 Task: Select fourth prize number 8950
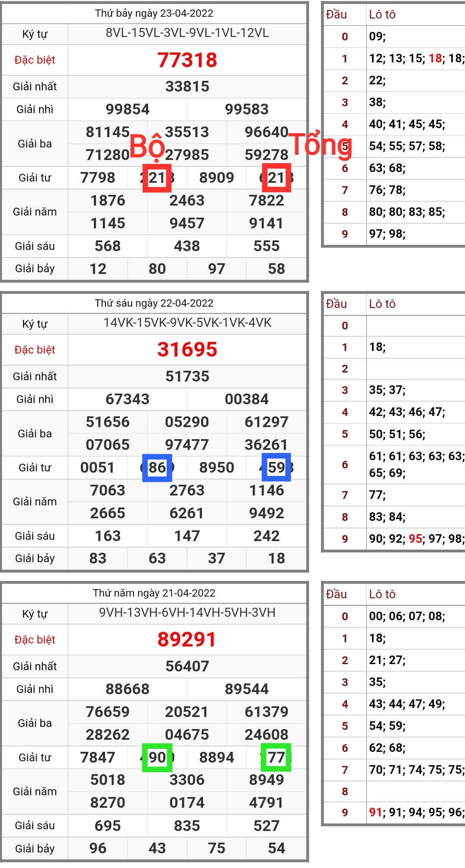point(217,468)
